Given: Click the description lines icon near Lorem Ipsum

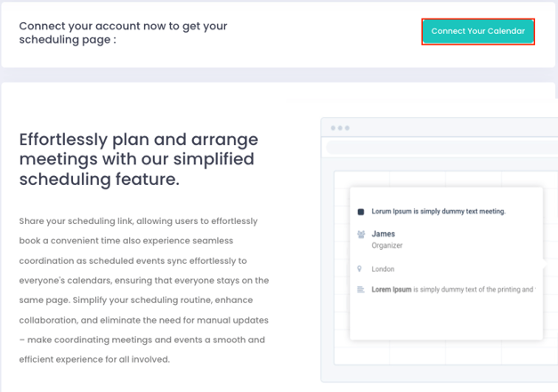Looking at the screenshot, I should click(x=360, y=289).
